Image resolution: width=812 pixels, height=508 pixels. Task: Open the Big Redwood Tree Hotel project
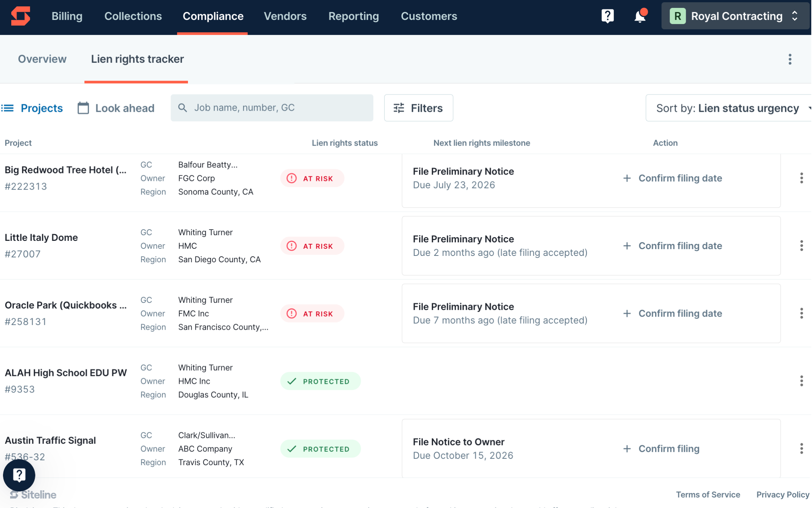[x=65, y=170]
